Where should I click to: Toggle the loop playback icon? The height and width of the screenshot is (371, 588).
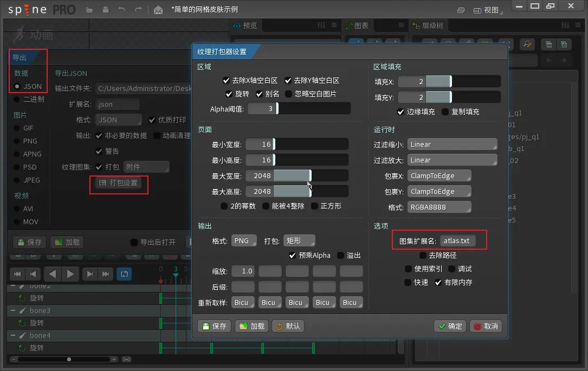point(124,274)
